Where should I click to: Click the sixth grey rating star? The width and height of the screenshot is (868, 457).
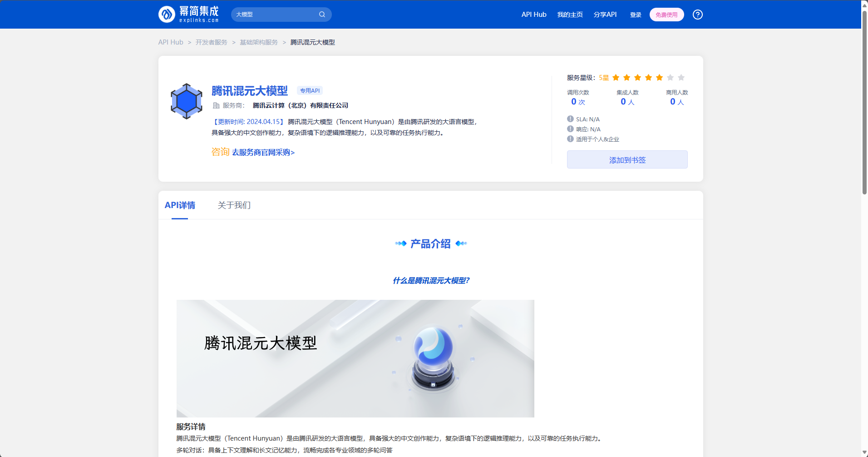[671, 78]
